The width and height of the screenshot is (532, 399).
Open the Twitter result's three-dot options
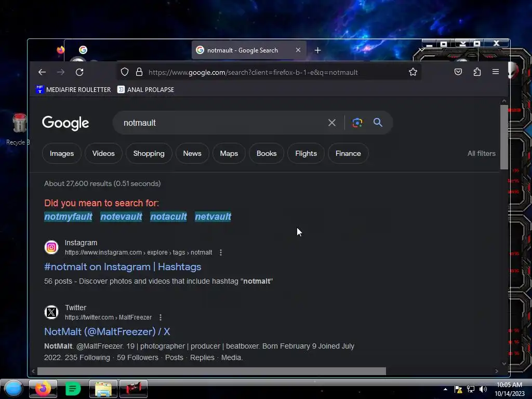(161, 317)
